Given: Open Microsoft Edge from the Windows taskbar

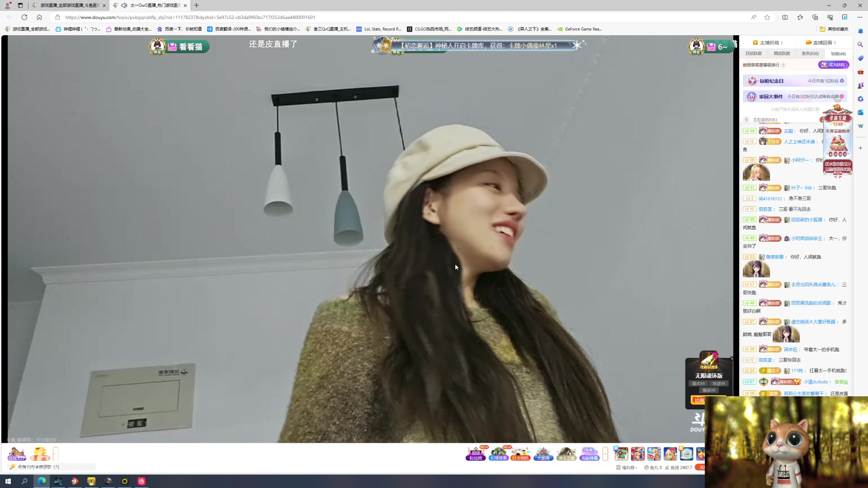Looking at the screenshot, I should [42, 481].
